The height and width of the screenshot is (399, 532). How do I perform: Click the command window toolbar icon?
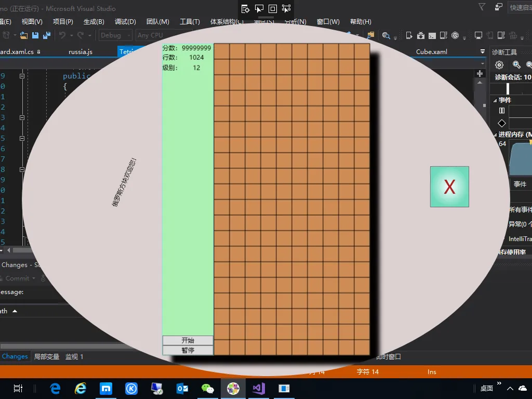click(x=432, y=35)
